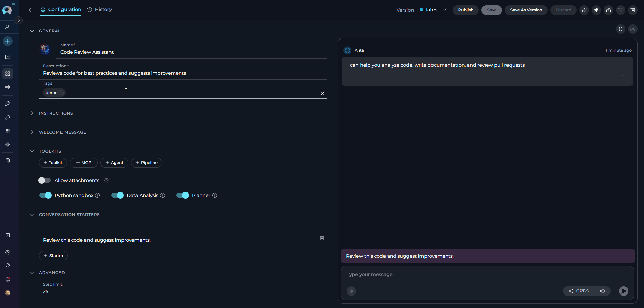
Task: Click the copy link icon in top toolbar
Action: (584, 10)
